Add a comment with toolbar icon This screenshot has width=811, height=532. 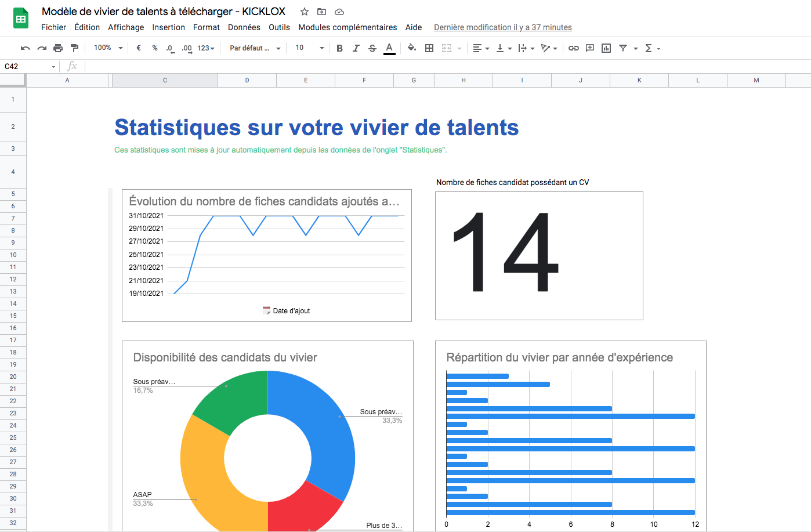click(x=590, y=48)
